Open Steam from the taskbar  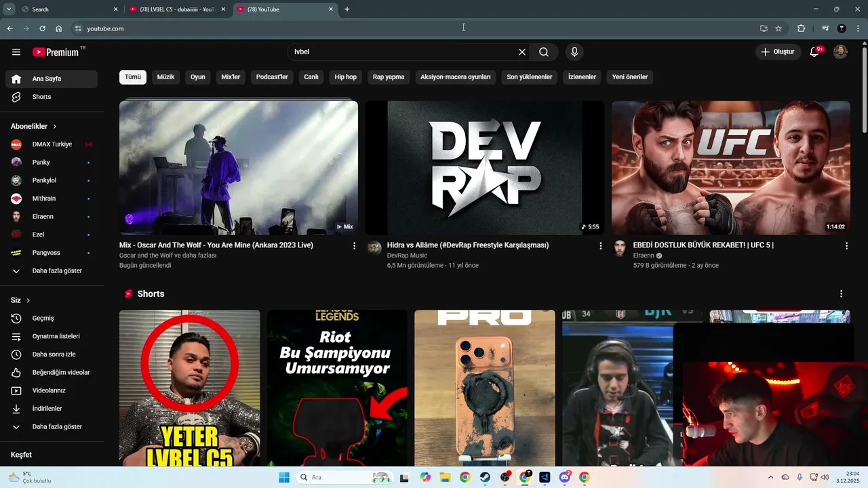tap(485, 477)
